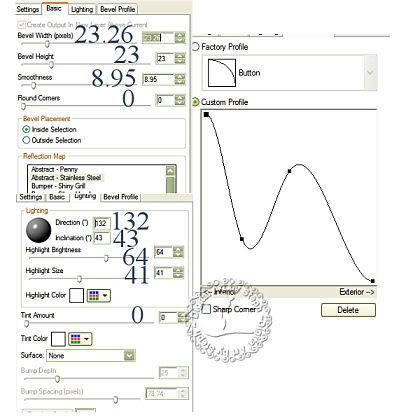Click the white Highlight Color swatch
The image size is (420, 420).
76,295
